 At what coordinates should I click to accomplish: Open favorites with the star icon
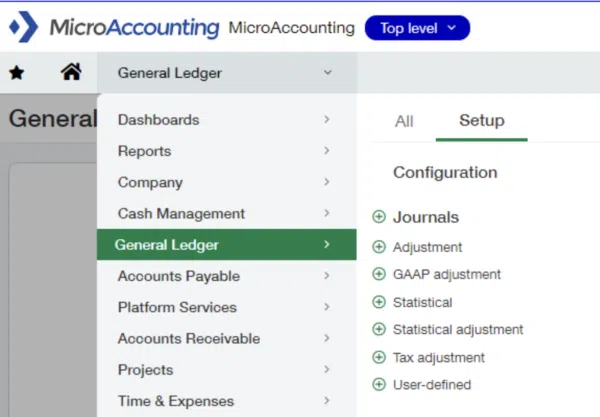point(17,72)
